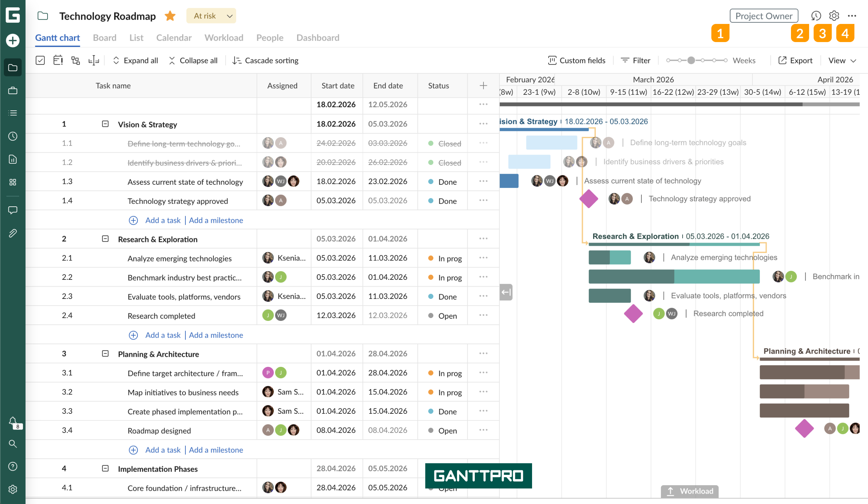This screenshot has width=868, height=504.
Task: Open row options for Research completed task
Action: [483, 315]
